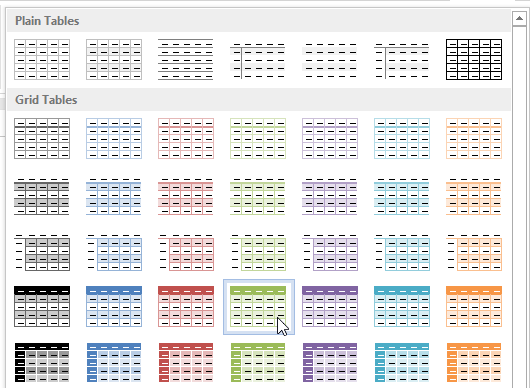Image resolution: width=530 pixels, height=388 pixels.
Task: Choose green banded Grid Table 2 style
Action: click(258, 196)
